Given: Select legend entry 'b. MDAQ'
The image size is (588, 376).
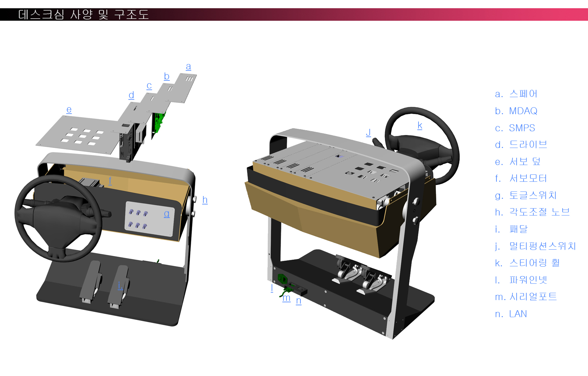Looking at the screenshot, I should 516,111.
